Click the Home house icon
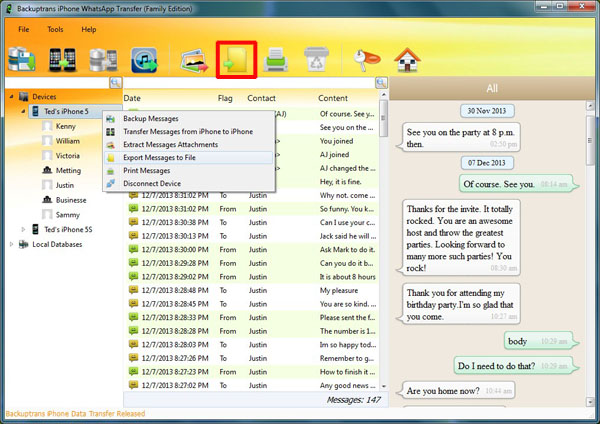Image resolution: width=600 pixels, height=424 pixels. pyautogui.click(x=408, y=60)
